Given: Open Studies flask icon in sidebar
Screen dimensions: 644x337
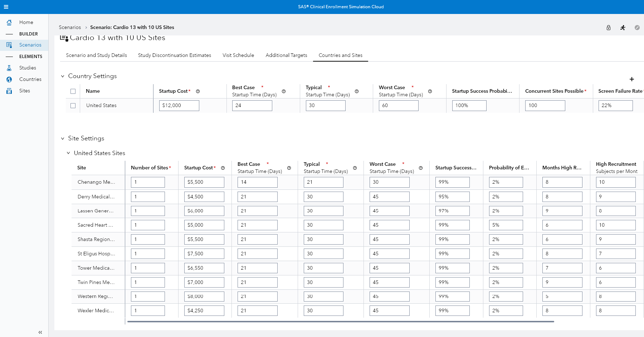Looking at the screenshot, I should pyautogui.click(x=9, y=68).
